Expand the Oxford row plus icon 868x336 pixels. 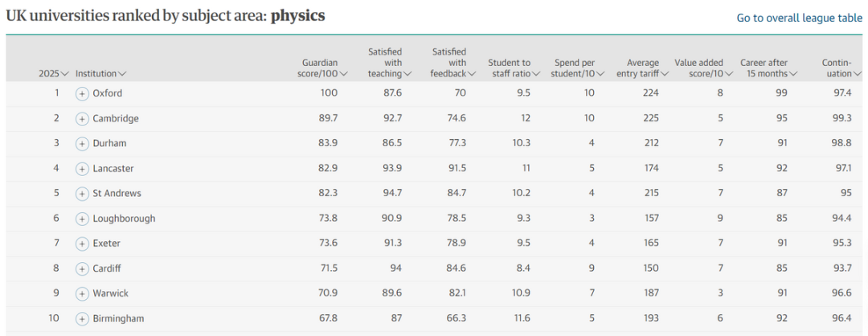pyautogui.click(x=81, y=93)
